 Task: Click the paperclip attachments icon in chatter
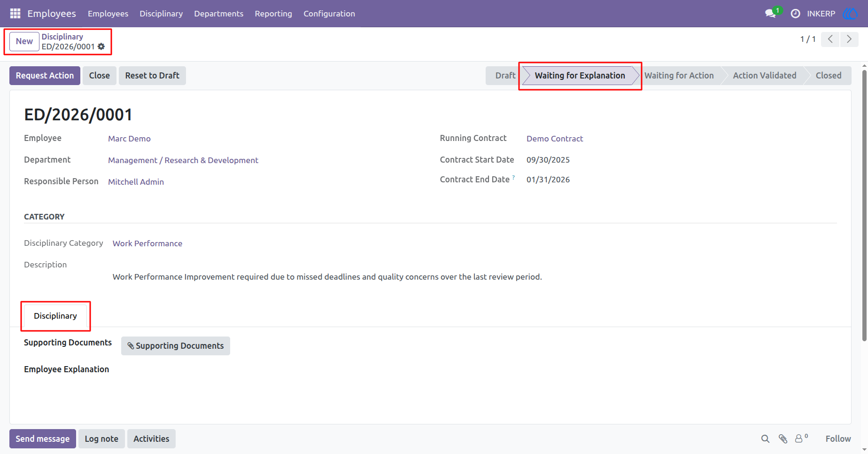[x=783, y=439]
